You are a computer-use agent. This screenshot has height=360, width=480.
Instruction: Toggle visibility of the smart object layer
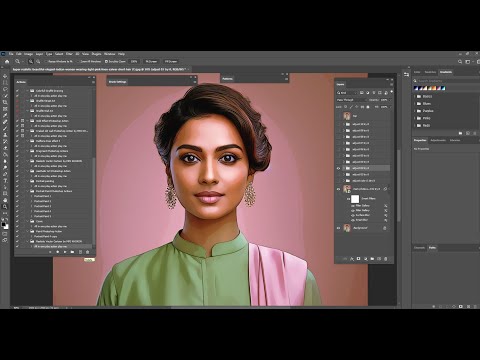click(338, 189)
